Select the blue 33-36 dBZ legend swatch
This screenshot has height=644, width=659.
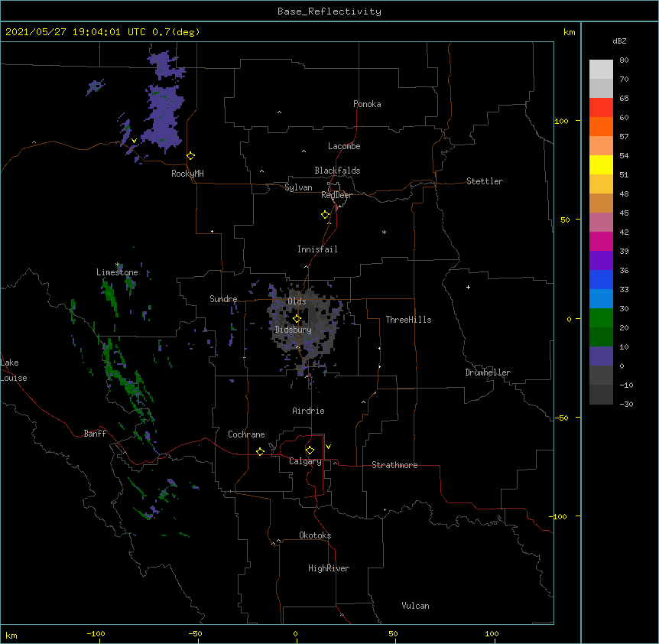pos(601,279)
